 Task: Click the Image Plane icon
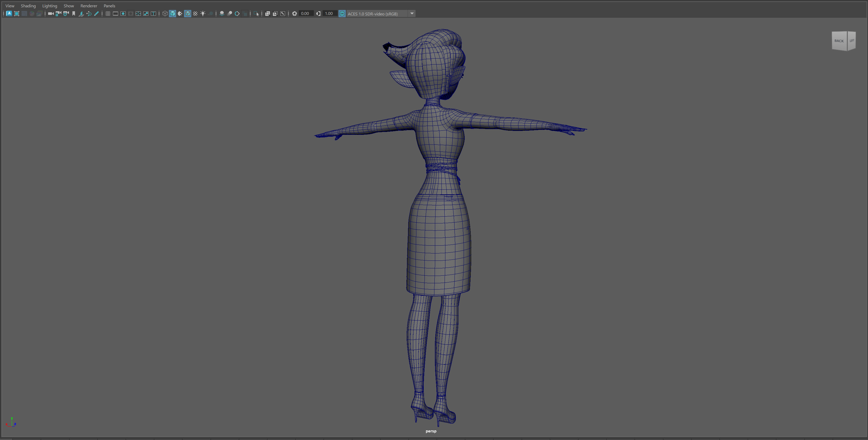(x=81, y=14)
